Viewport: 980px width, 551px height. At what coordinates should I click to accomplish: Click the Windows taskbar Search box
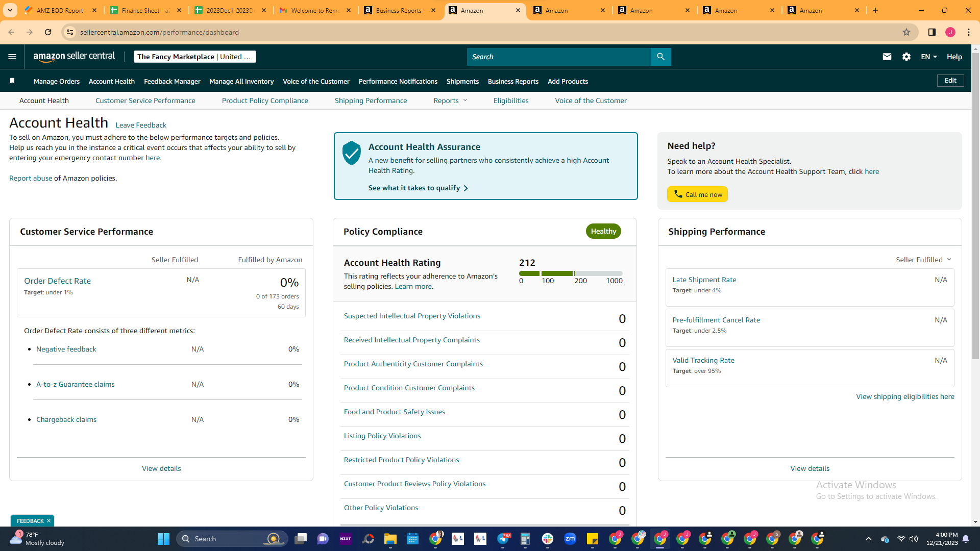pyautogui.click(x=232, y=539)
